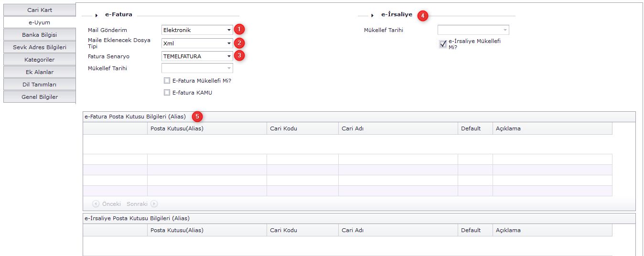This screenshot has width=644, height=256.
Task: Tick the E-fatura KAMU checkbox
Action: pos(167,93)
